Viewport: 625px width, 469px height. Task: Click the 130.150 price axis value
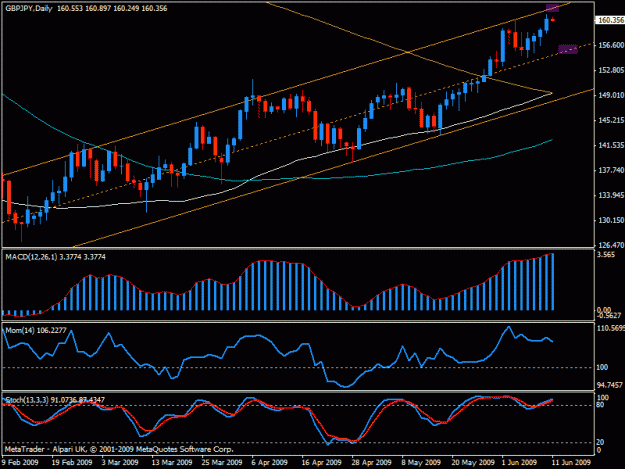coord(611,220)
